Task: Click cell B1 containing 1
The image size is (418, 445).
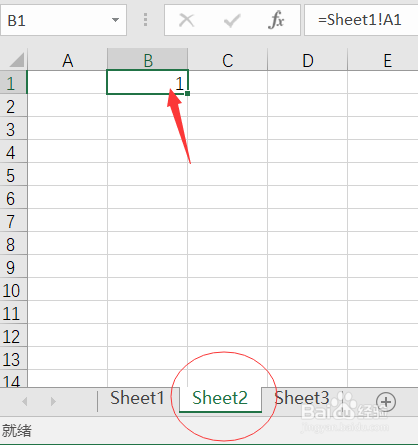Action: pos(147,82)
